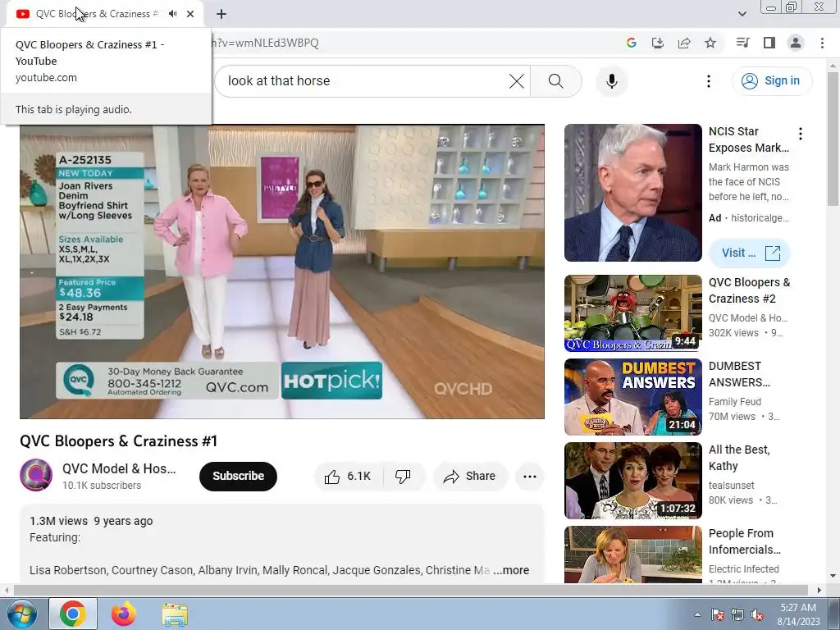Click the Family Feud channel name
The image size is (840, 630).
click(734, 401)
